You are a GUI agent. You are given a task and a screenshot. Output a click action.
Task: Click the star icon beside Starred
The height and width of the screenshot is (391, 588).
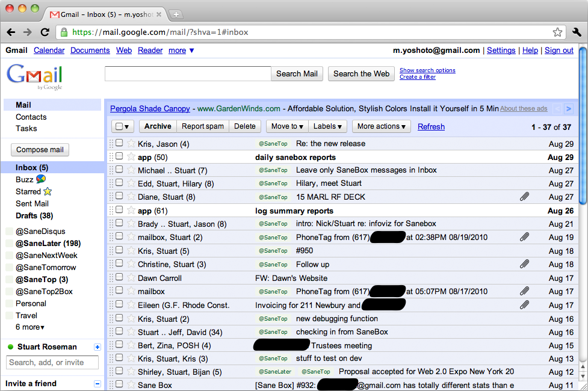48,191
